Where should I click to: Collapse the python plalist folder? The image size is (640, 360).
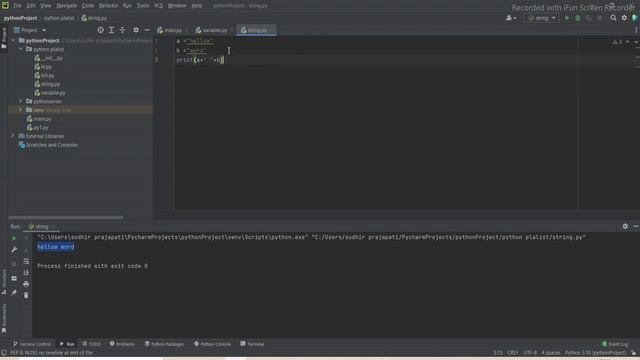20,49
